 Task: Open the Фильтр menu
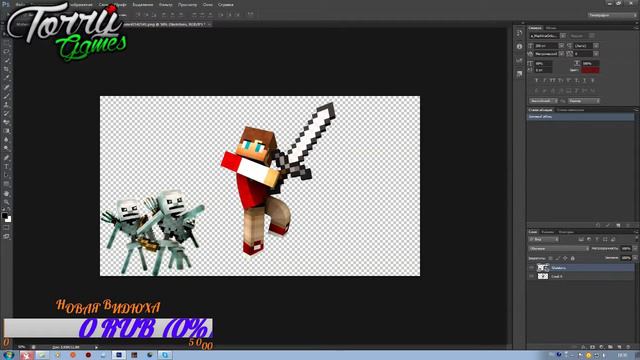[165, 5]
